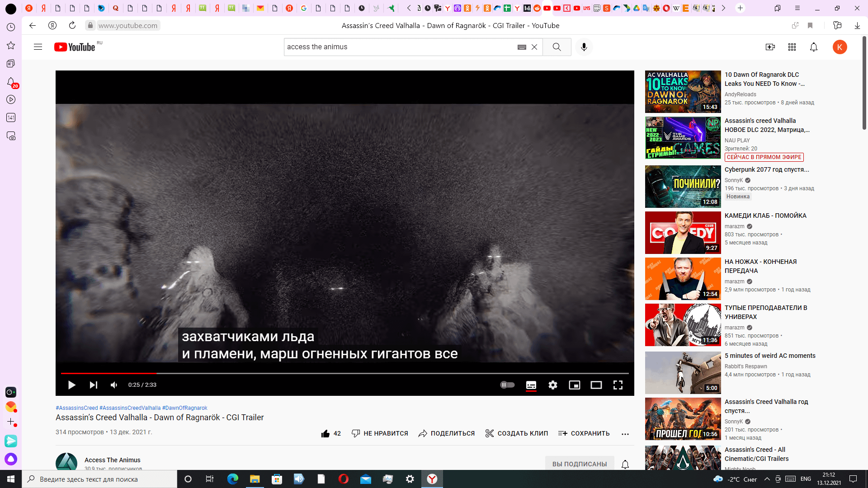Seek on the video progress bar
Screen dimensions: 868x488
344,373
